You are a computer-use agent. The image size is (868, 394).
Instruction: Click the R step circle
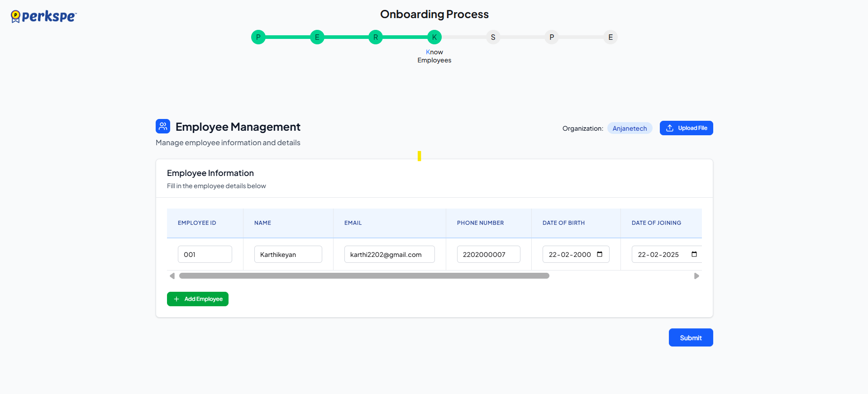(x=376, y=37)
